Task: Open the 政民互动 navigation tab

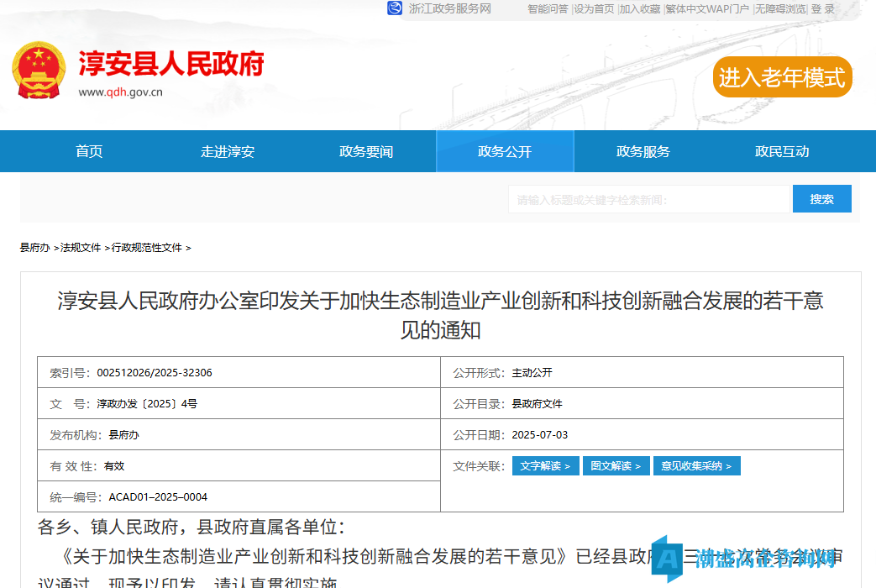Action: [782, 151]
